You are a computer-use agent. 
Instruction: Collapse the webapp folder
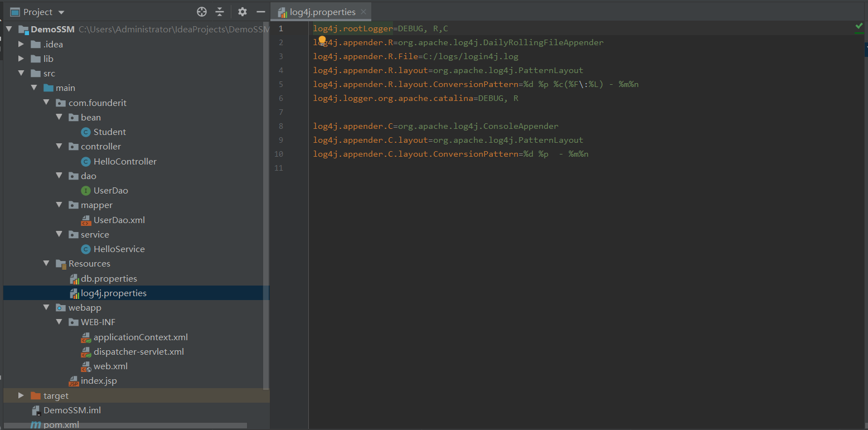(x=47, y=307)
